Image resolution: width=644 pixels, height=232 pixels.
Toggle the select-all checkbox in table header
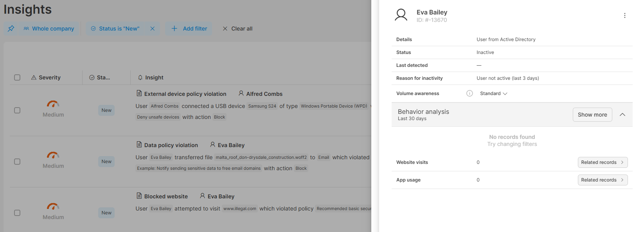(x=17, y=77)
